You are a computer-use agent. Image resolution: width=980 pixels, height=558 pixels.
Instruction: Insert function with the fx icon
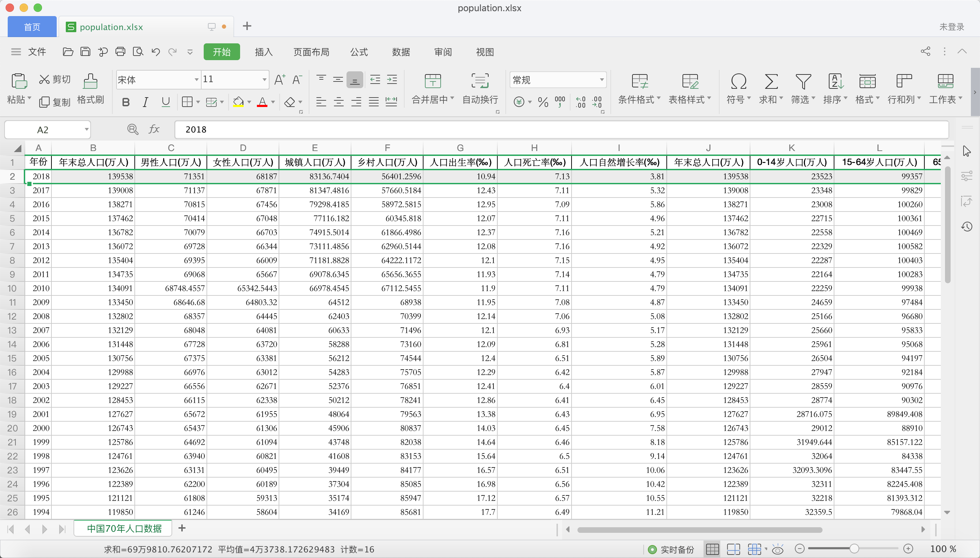[154, 129]
